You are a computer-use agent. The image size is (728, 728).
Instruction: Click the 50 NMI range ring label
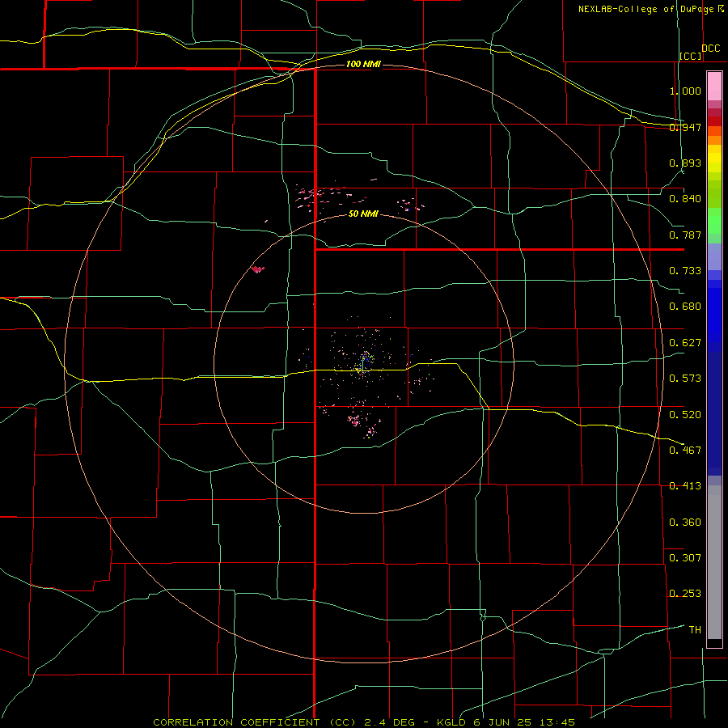tap(363, 214)
